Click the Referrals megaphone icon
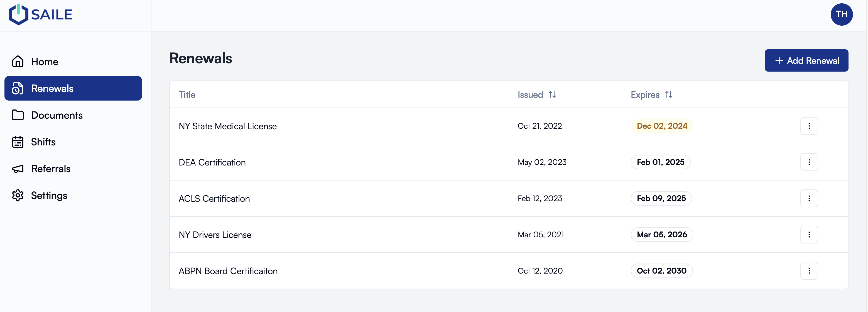 pyautogui.click(x=18, y=169)
